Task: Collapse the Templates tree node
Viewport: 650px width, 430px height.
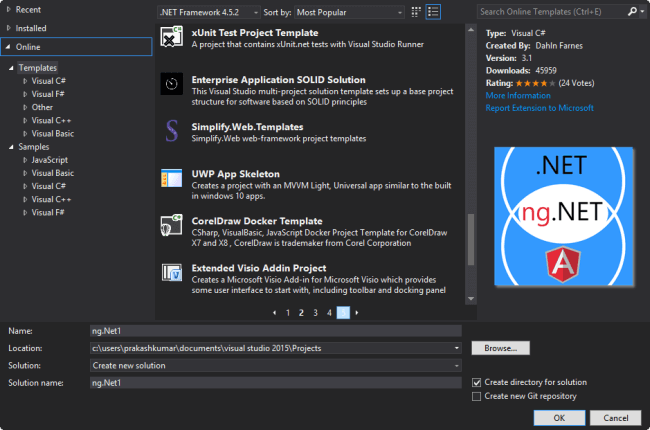Action: click(11, 68)
